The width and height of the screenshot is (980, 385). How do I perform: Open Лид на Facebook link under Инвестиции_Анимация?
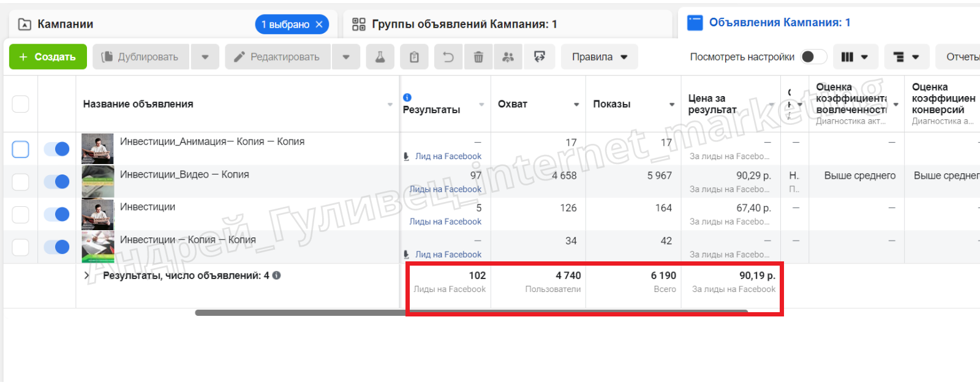(448, 157)
